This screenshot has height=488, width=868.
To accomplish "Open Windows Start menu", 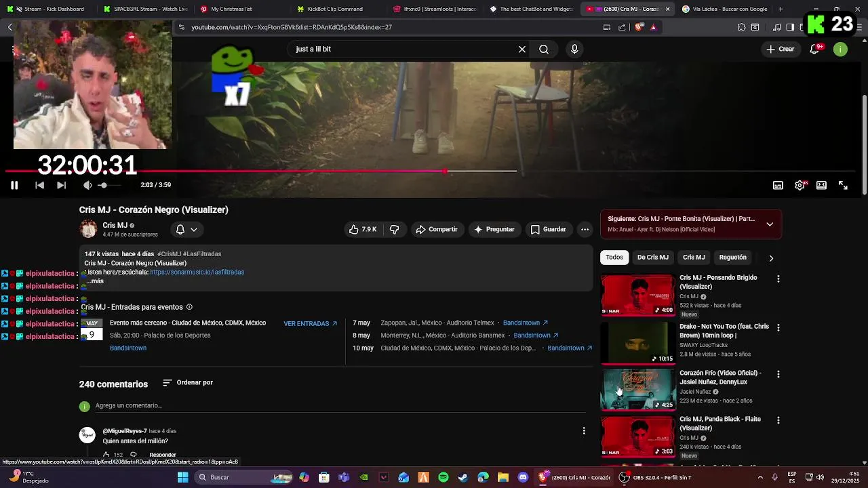I will 182,477.
